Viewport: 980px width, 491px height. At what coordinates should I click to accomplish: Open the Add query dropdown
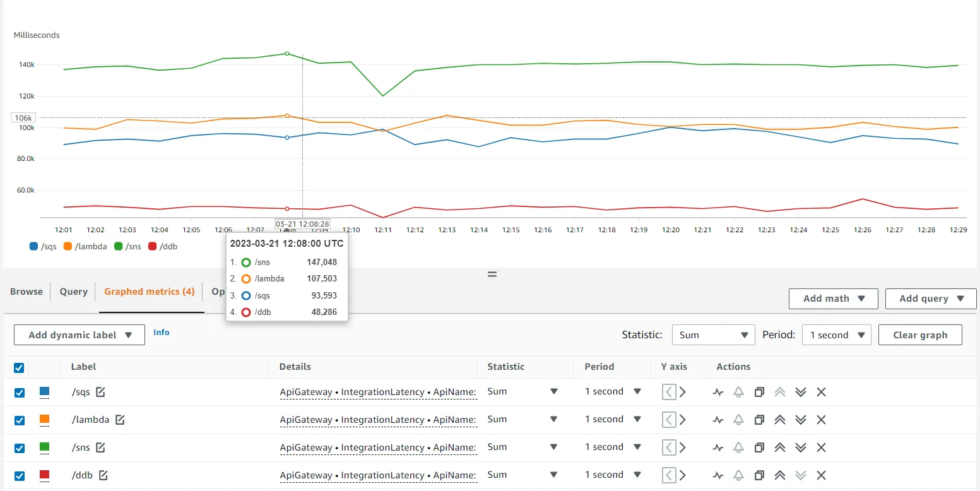point(931,299)
